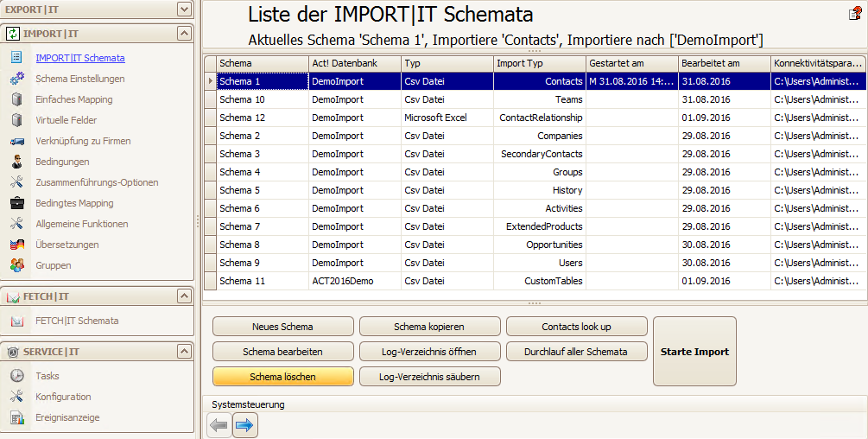Click the Gruppen people icon
The height and width of the screenshot is (439, 868).
point(16,265)
